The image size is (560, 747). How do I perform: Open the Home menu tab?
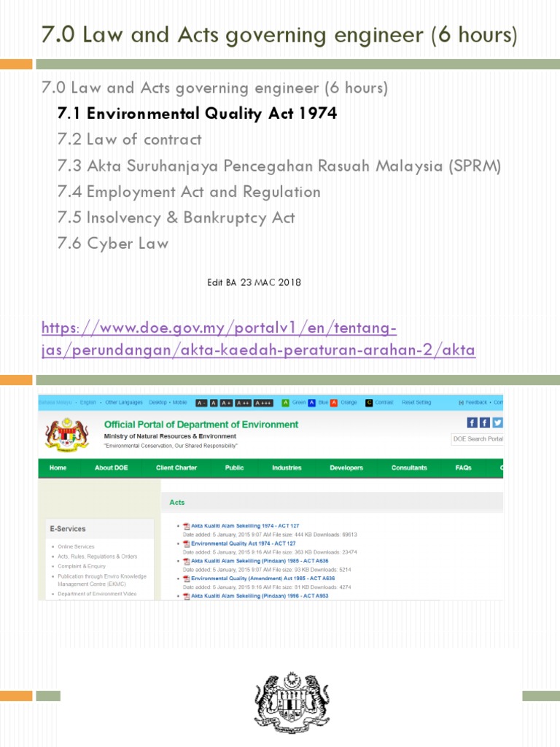tap(58, 468)
